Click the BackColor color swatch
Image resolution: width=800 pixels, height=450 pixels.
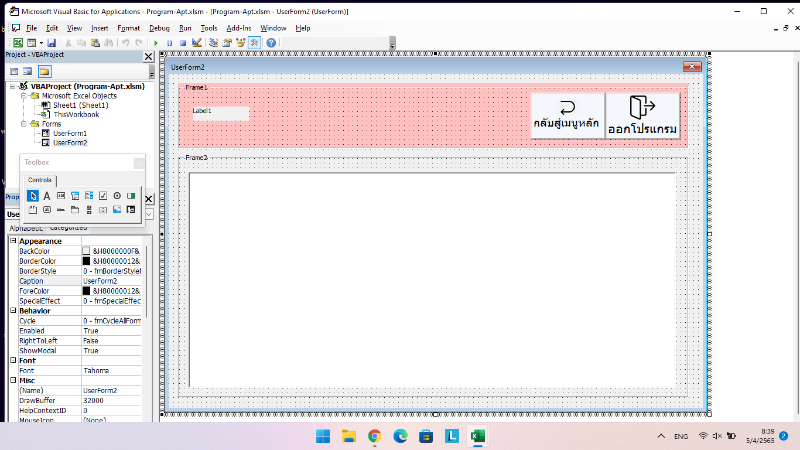[x=86, y=251]
